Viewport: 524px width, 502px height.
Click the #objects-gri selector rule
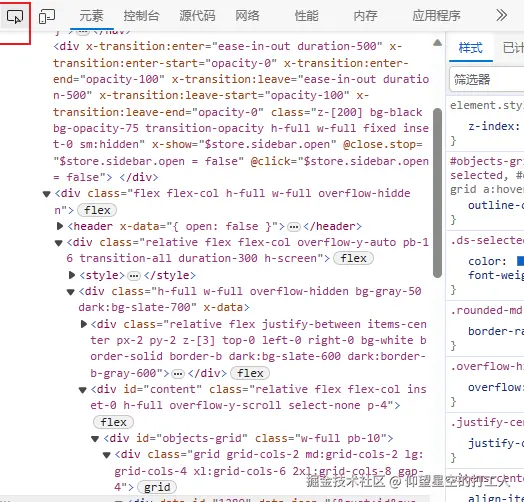tap(487, 161)
